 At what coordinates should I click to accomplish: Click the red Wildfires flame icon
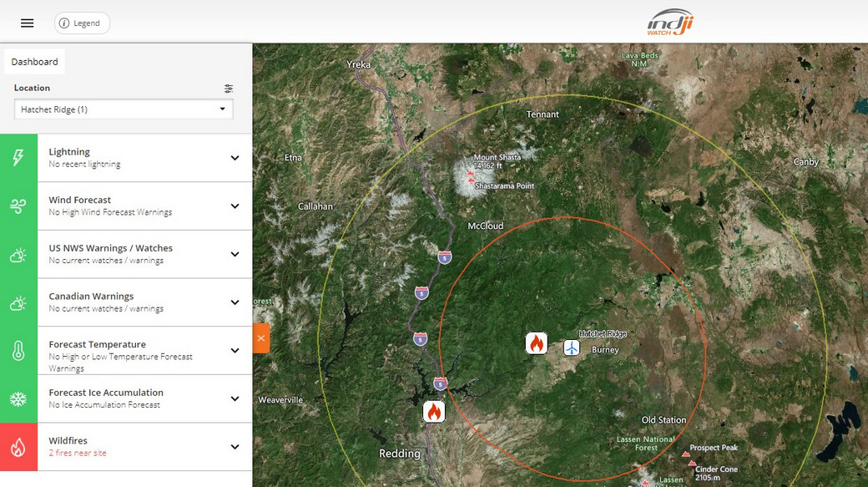point(18,447)
